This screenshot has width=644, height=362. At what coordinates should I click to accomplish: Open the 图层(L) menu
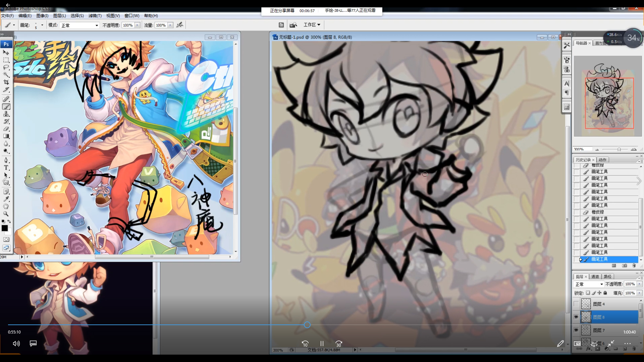tap(60, 16)
